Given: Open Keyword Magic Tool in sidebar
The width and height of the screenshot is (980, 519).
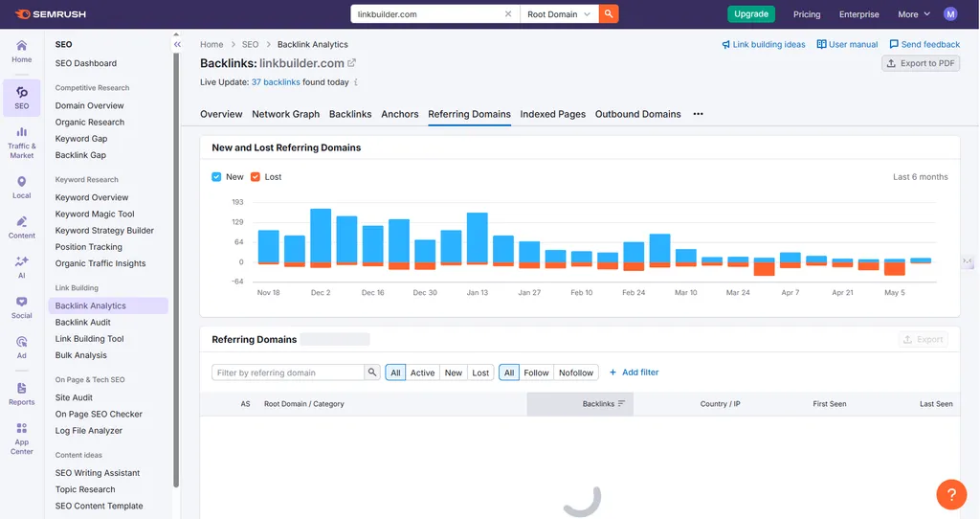Looking at the screenshot, I should 95,214.
